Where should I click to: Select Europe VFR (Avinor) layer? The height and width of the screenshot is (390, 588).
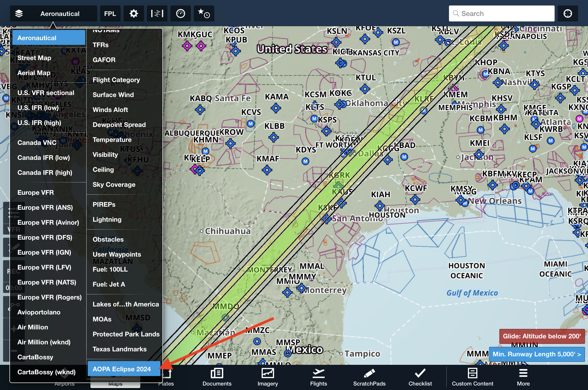pyautogui.click(x=49, y=222)
